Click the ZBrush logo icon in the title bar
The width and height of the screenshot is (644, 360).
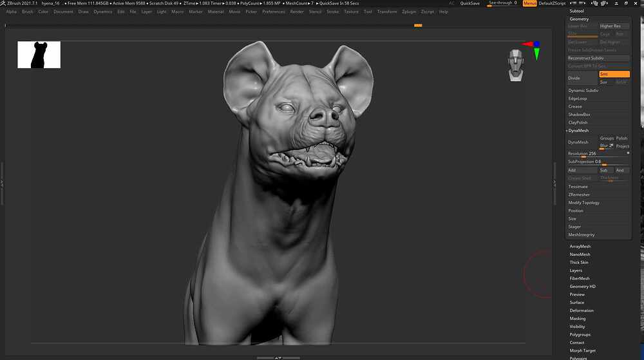point(3,3)
